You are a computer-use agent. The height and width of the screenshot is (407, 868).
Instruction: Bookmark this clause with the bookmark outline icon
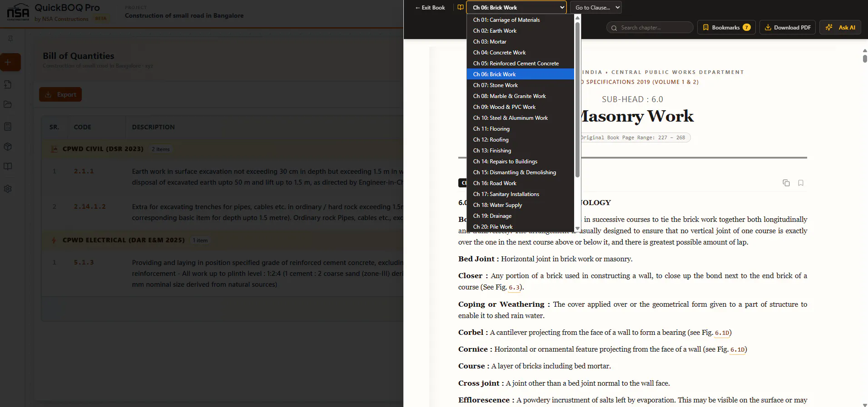pos(801,183)
